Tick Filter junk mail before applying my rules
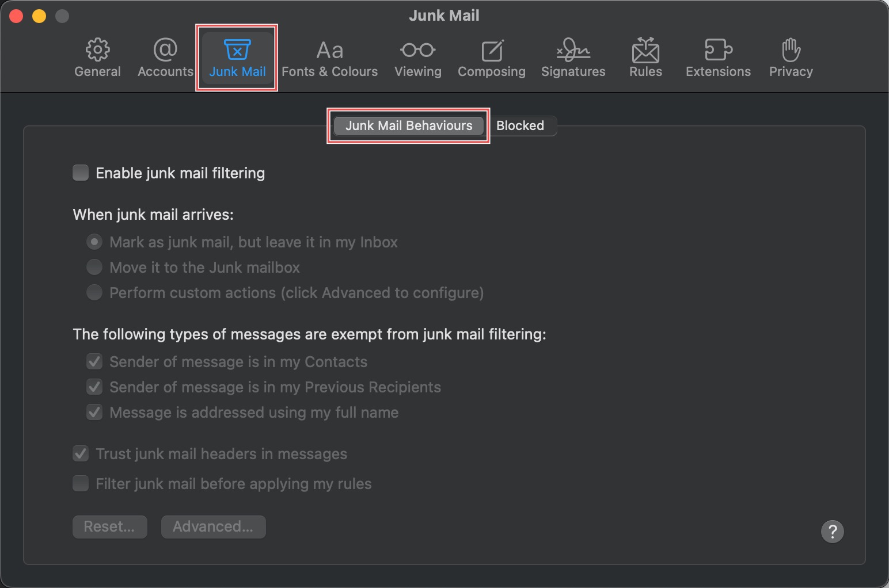 click(x=81, y=484)
